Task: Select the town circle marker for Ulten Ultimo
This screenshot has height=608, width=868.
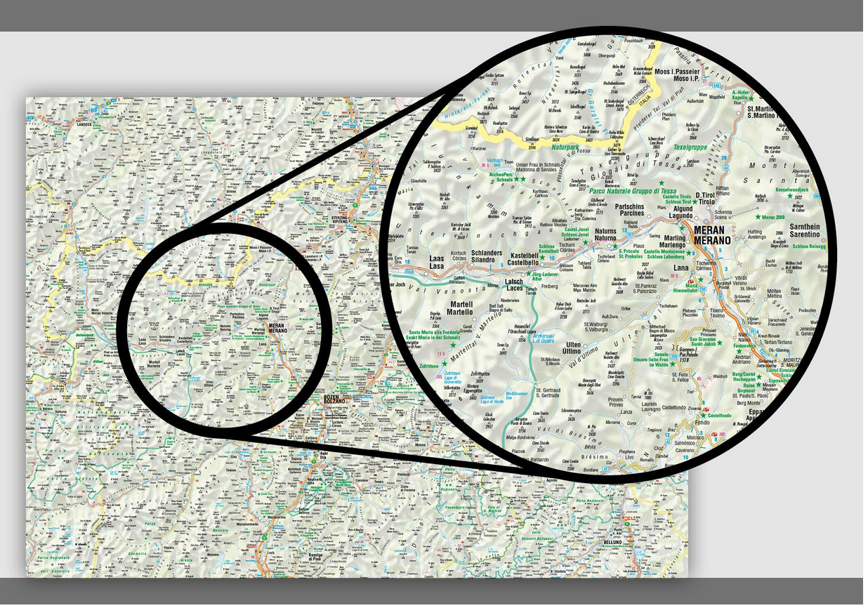Action: [x=586, y=345]
